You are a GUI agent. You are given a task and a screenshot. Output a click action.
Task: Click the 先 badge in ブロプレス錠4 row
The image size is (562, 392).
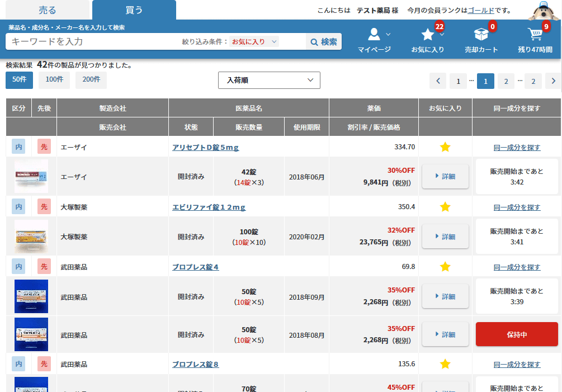44,266
